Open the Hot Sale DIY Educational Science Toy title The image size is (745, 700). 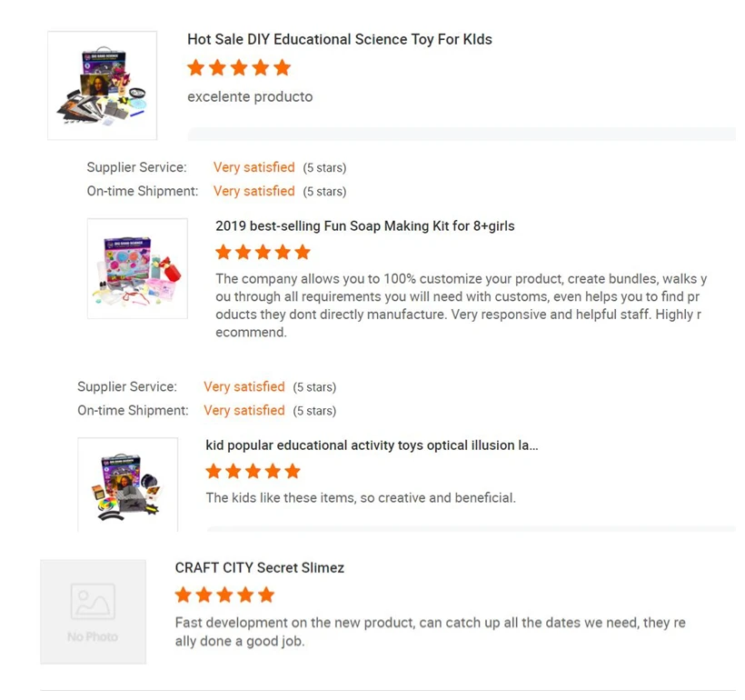click(x=339, y=39)
